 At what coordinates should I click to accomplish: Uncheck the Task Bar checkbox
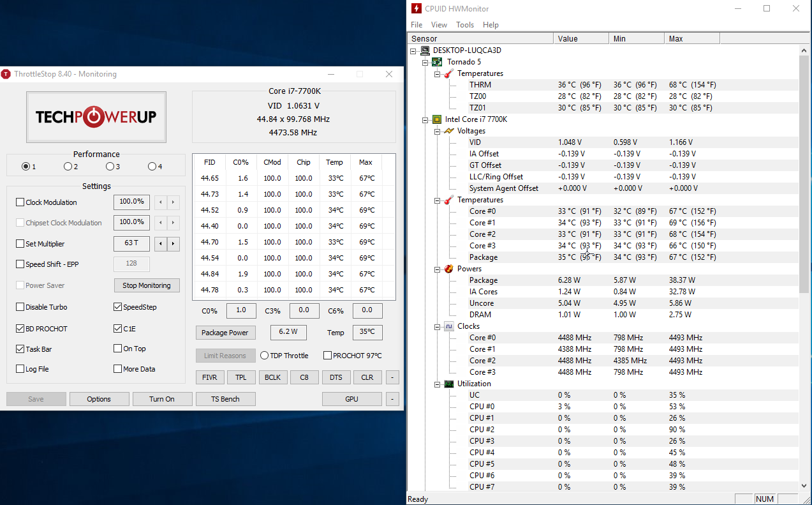pos(20,349)
